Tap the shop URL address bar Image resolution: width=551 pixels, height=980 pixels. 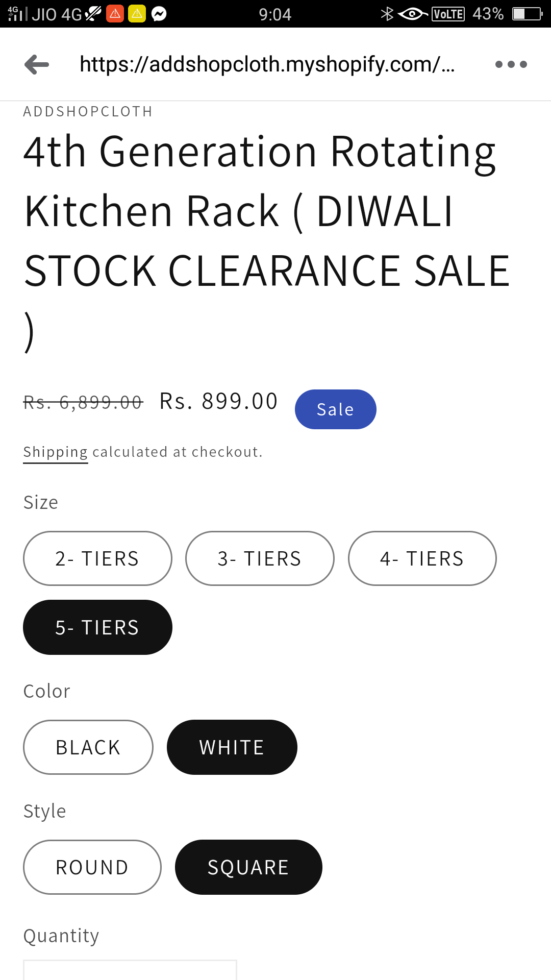pos(267,64)
